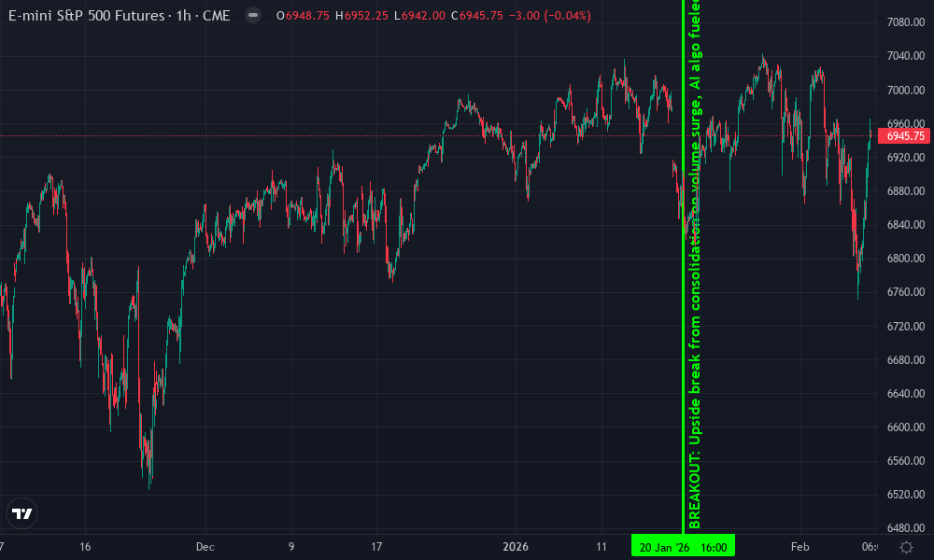Screen dimensions: 934x560
Task: Click the 6600.00 price scale label
Action: tap(905, 427)
